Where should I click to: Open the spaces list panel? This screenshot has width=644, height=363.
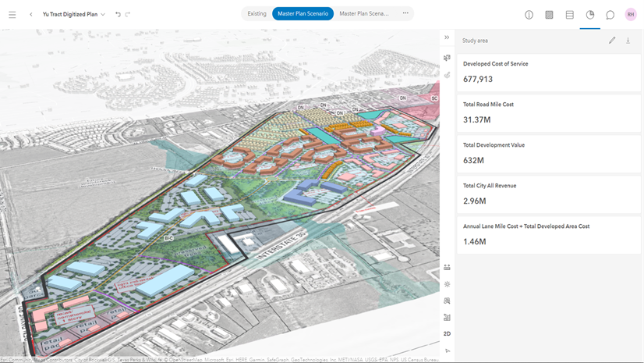click(570, 15)
